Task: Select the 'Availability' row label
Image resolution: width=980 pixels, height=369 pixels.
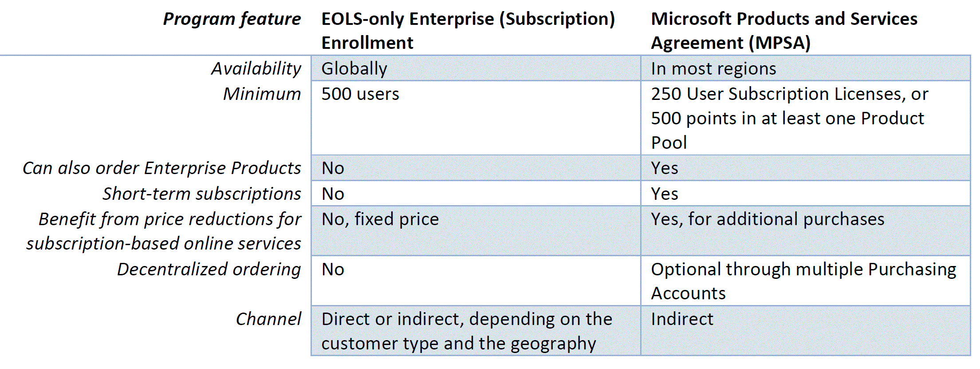Action: tap(256, 69)
